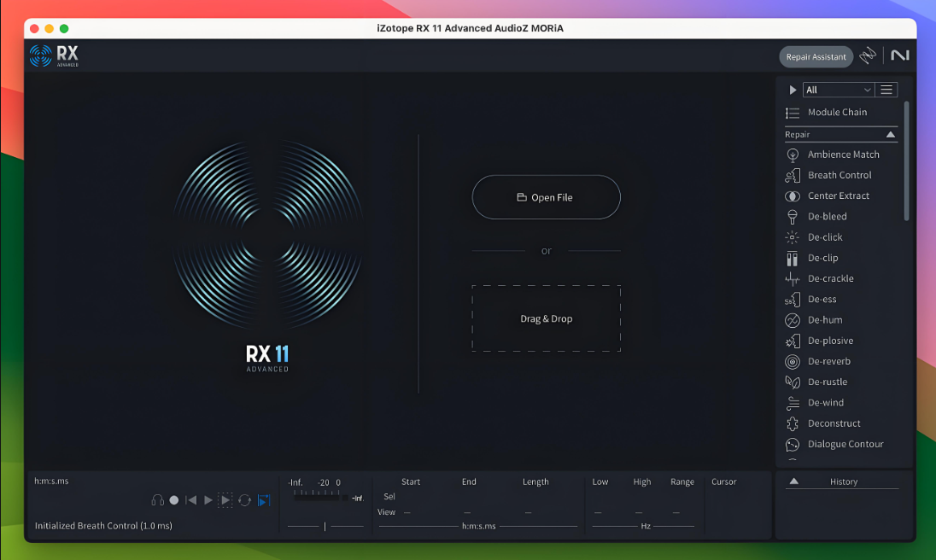Click the Native Instruments logo icon

900,55
